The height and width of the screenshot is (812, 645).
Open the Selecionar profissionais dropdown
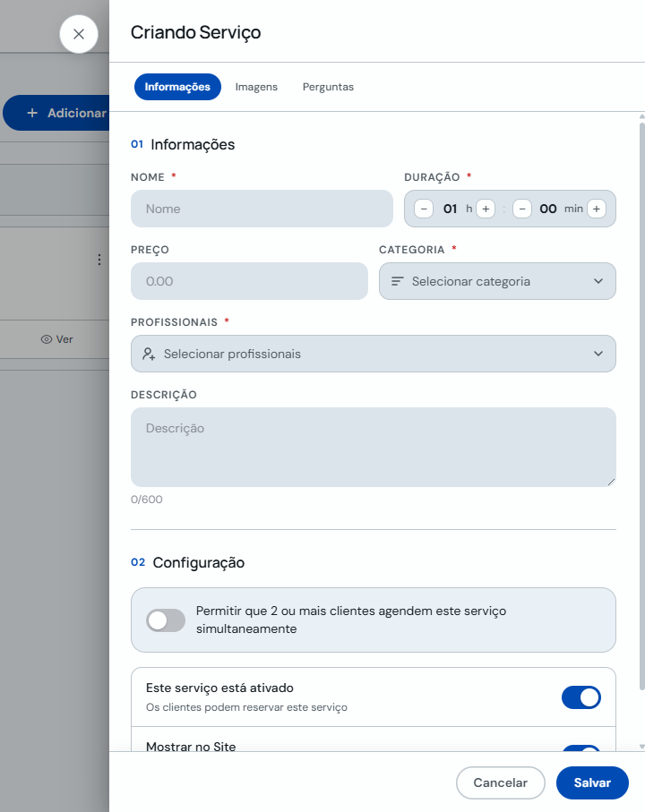pos(373,354)
